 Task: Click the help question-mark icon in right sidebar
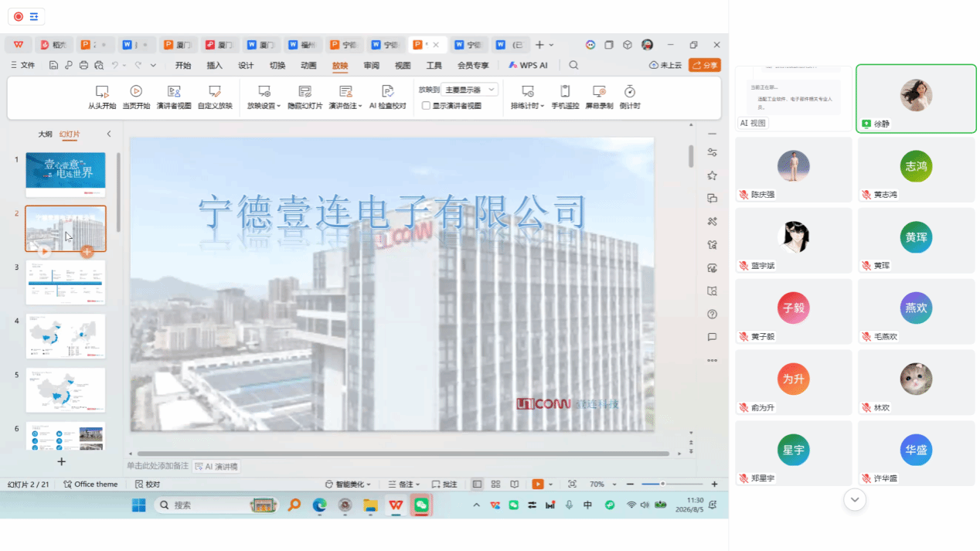pyautogui.click(x=713, y=315)
